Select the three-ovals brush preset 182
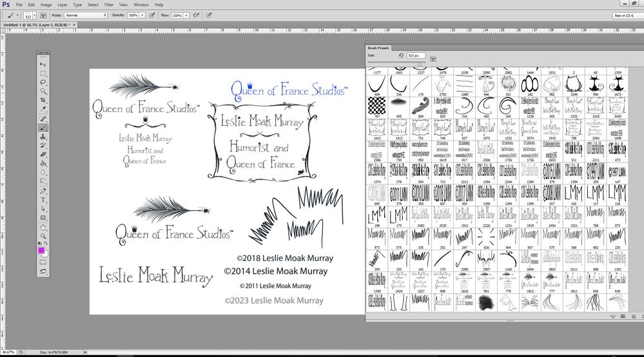The width and height of the screenshot is (644, 357). pos(531,85)
